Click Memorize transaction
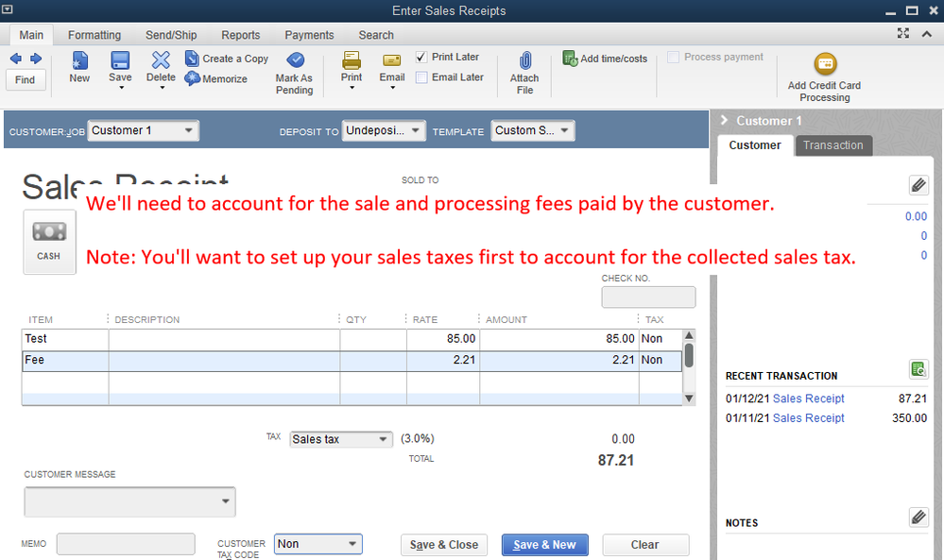This screenshot has width=944, height=560. 216,78
